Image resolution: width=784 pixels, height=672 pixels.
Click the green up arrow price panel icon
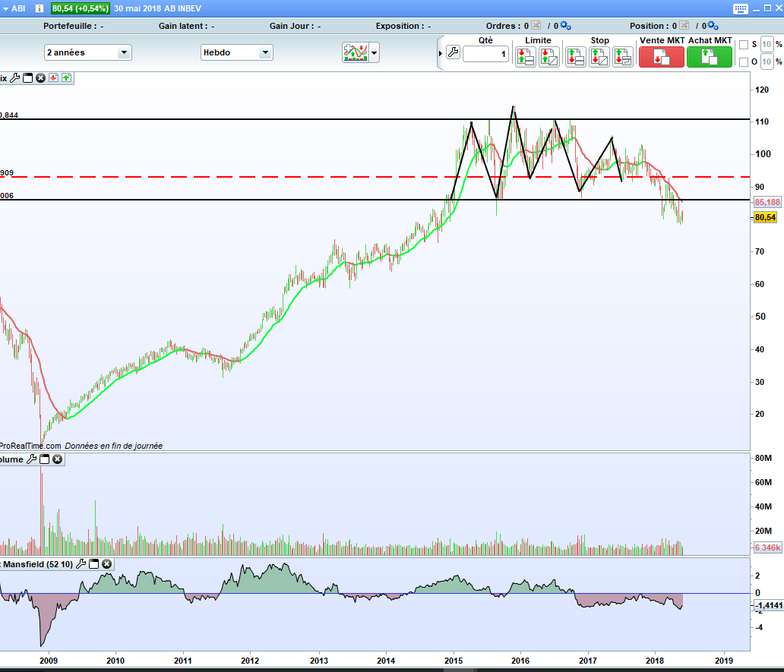(67, 78)
